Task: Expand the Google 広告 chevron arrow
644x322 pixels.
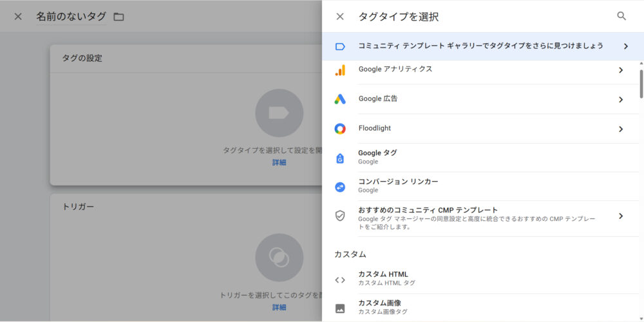Action: (621, 100)
